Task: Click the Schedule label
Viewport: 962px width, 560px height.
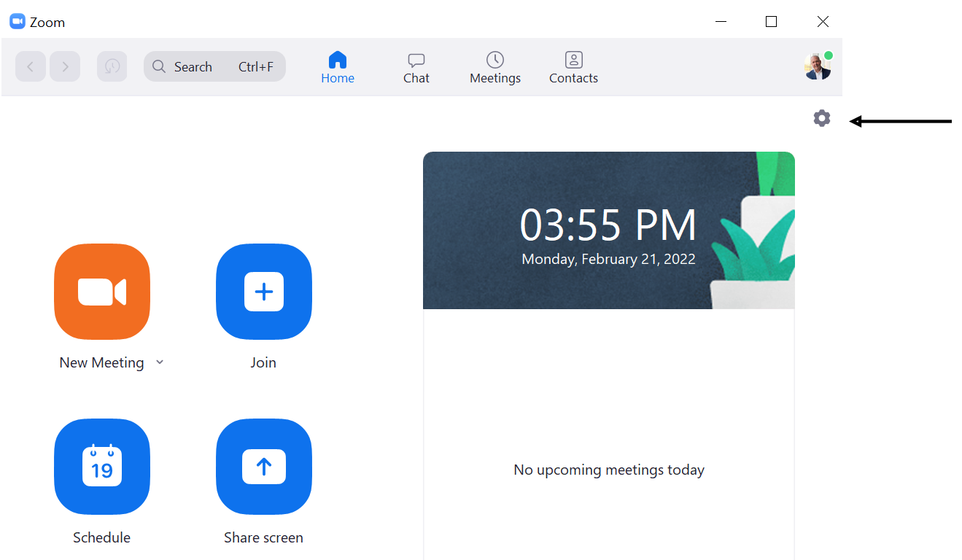Action: click(x=101, y=537)
